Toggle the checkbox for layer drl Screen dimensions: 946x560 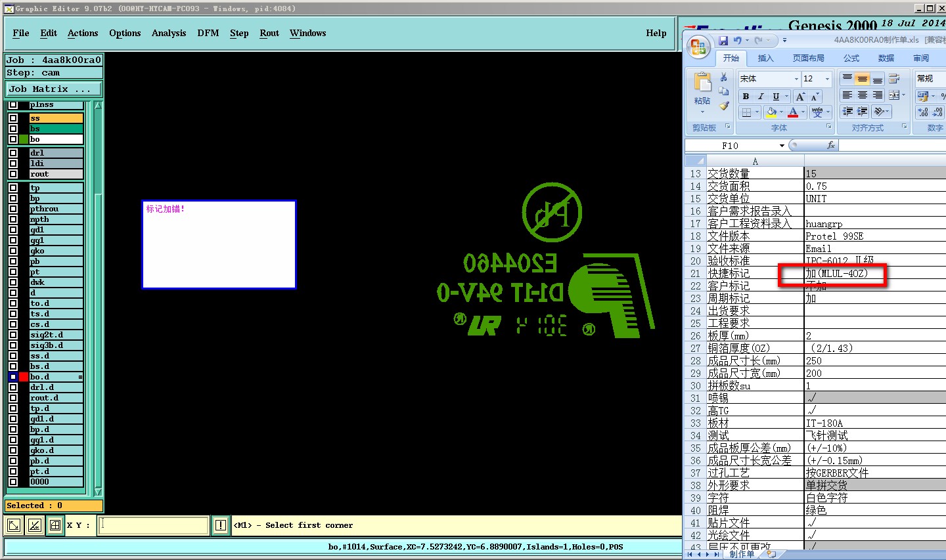13,153
